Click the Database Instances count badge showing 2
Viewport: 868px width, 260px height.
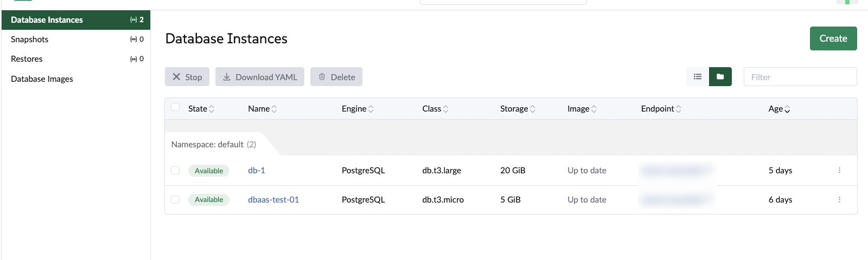coord(137,19)
